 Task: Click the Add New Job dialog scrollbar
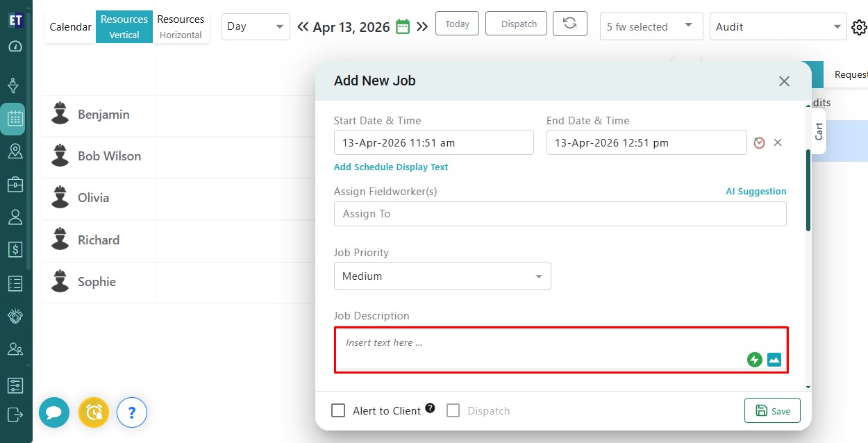[x=808, y=190]
